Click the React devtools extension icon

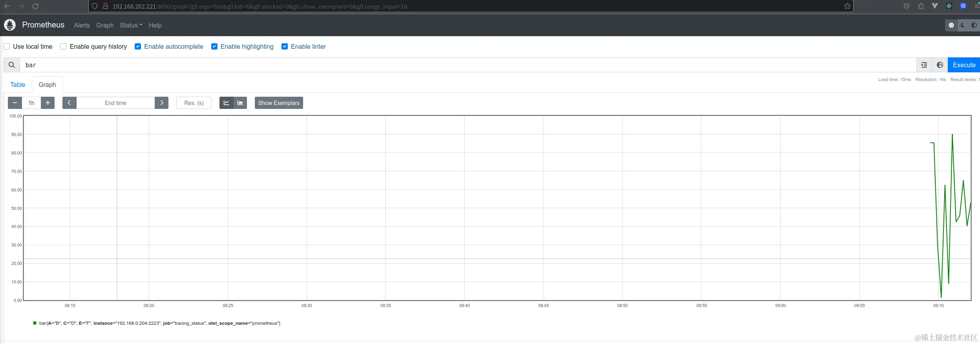pos(949,6)
